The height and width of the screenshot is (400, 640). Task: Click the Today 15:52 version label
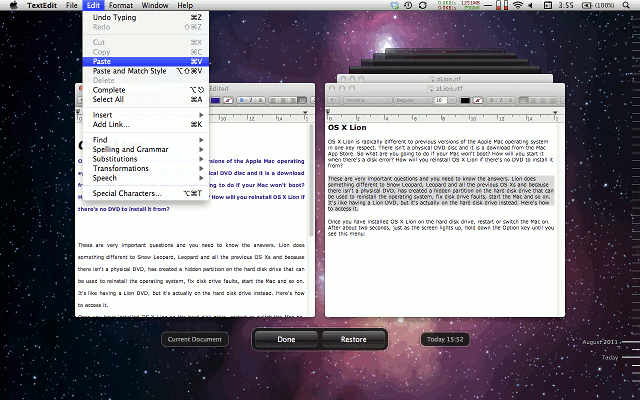pyautogui.click(x=445, y=339)
